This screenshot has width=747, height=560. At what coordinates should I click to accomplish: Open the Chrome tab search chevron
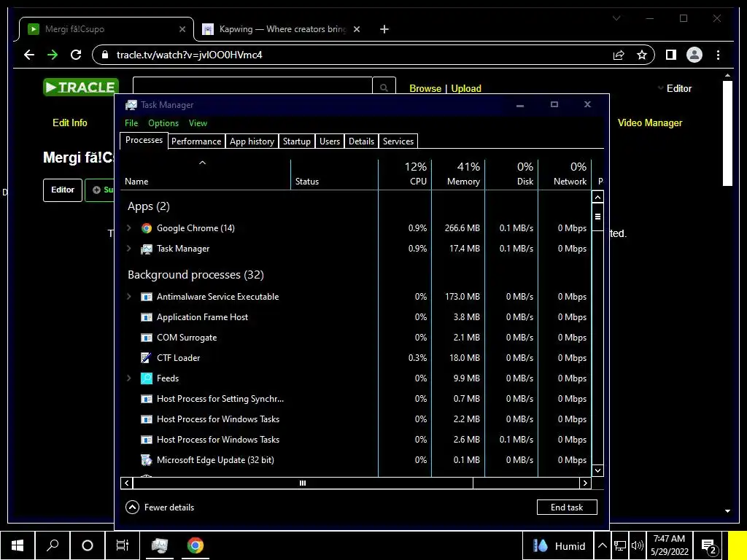[616, 18]
